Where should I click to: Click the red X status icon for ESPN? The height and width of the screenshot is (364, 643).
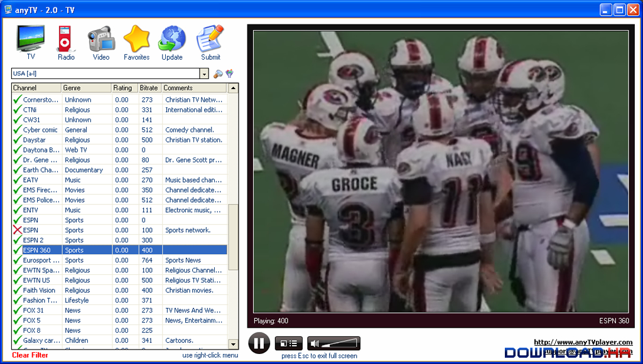(17, 230)
